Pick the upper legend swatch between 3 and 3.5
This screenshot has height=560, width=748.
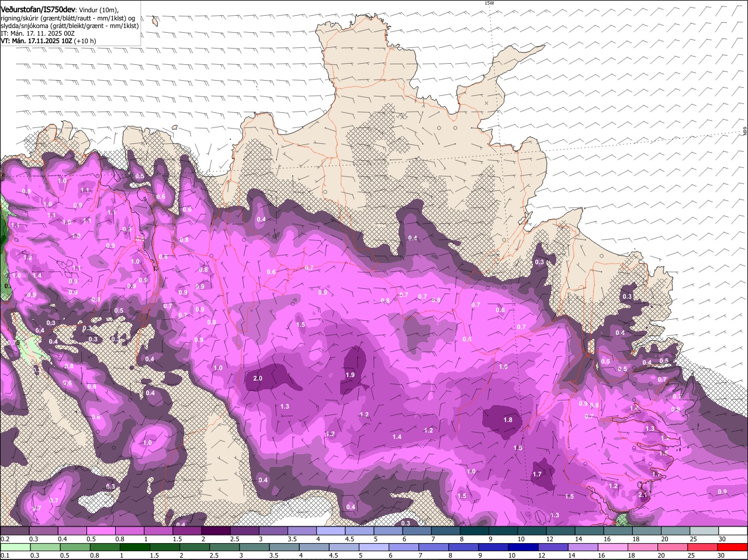tap(273, 531)
